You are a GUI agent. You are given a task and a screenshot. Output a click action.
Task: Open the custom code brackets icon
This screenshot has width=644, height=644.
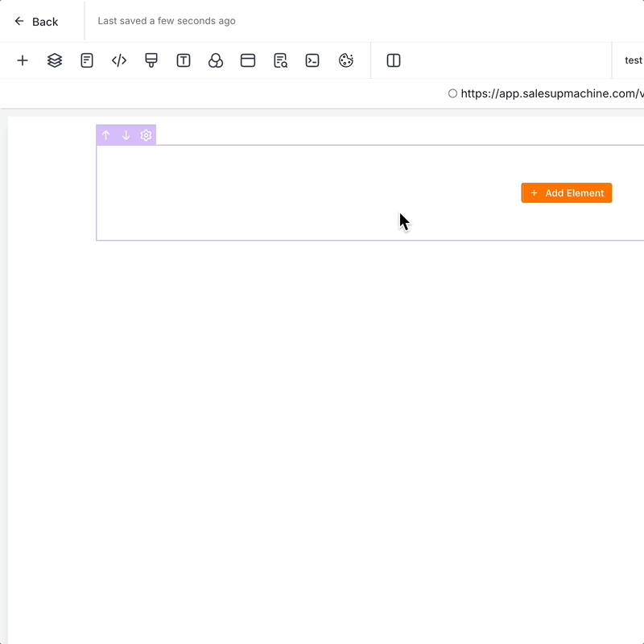(119, 61)
